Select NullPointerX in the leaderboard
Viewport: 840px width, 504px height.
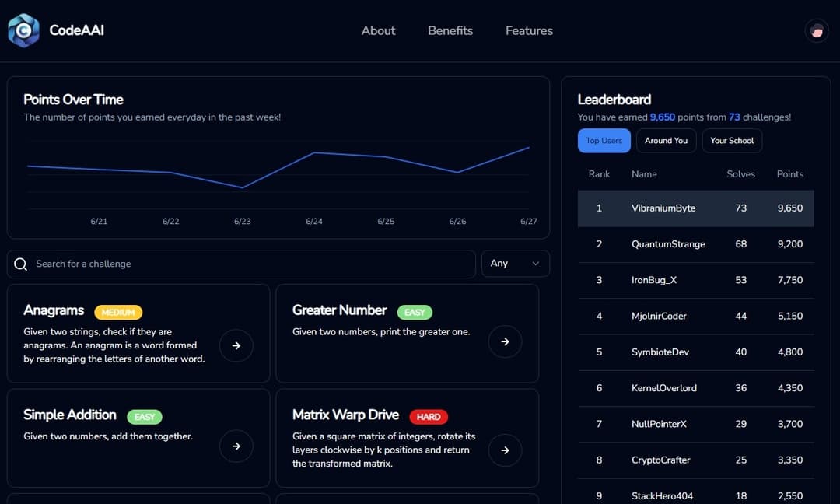point(695,424)
